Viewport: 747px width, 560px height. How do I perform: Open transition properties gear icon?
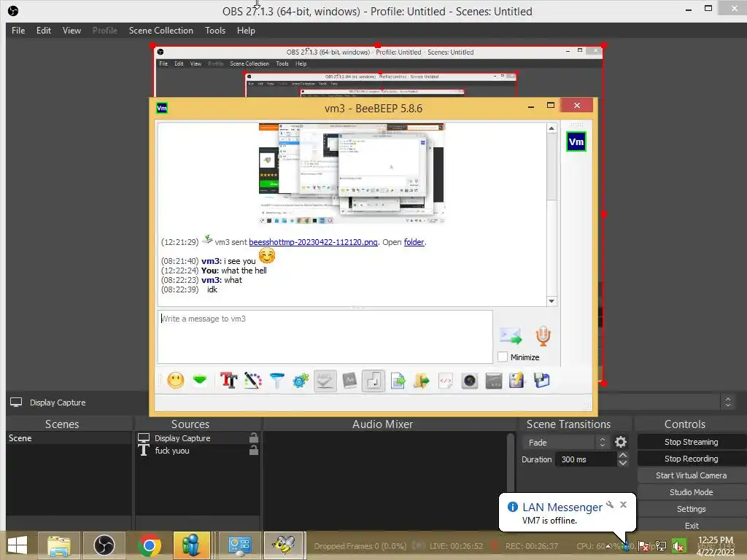pos(620,443)
